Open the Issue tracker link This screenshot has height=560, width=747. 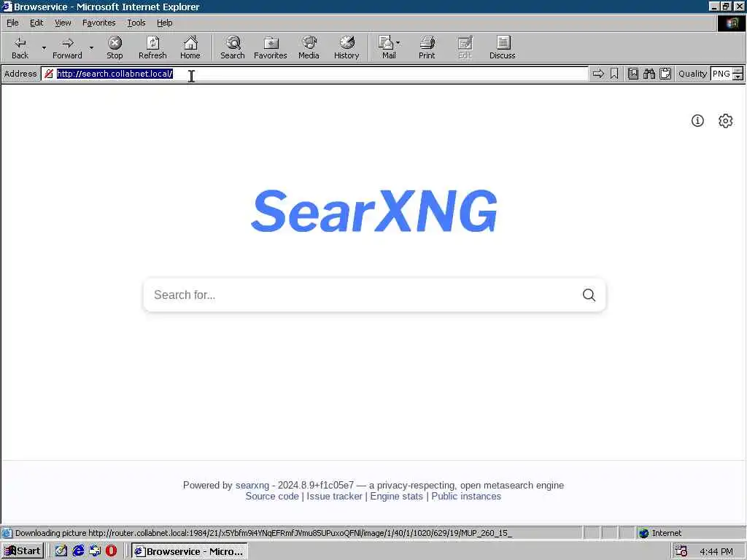(334, 496)
